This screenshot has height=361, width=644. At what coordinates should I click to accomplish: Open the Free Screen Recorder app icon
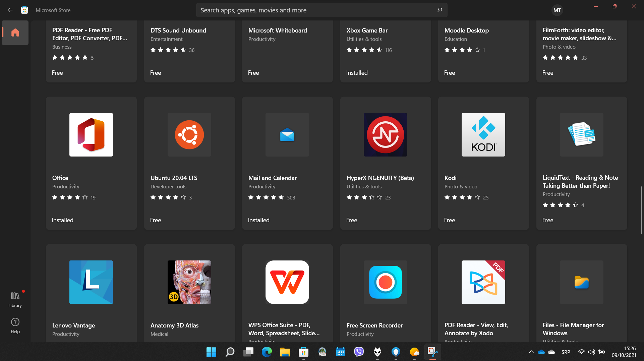click(386, 282)
